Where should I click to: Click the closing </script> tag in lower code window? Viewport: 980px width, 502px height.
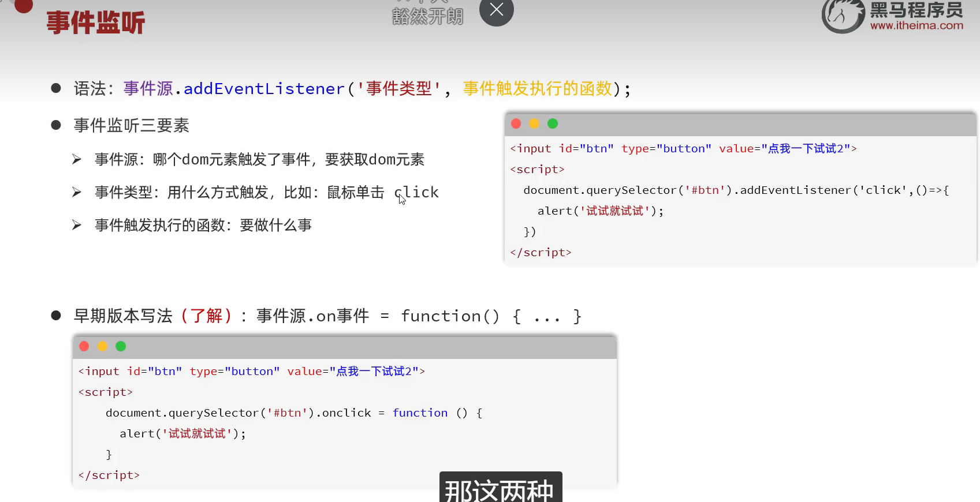tap(109, 475)
